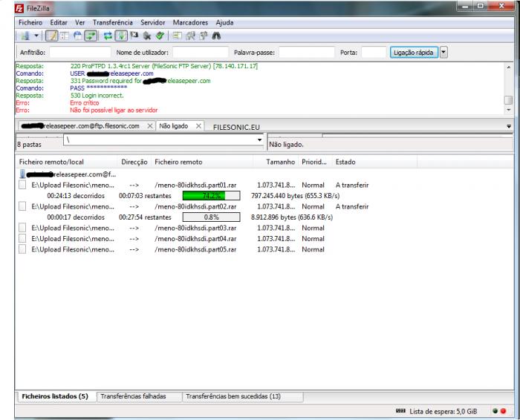Click the Ligação rápida button
This screenshot has height=420, width=520.
pos(414,53)
